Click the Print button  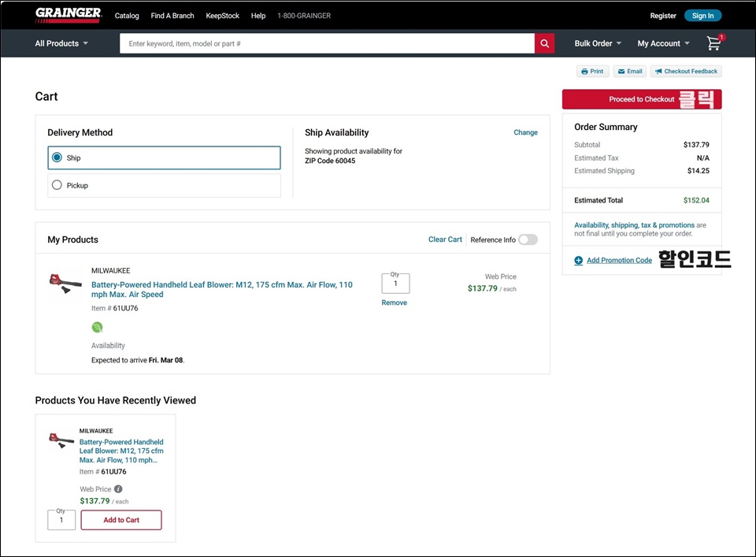click(592, 72)
